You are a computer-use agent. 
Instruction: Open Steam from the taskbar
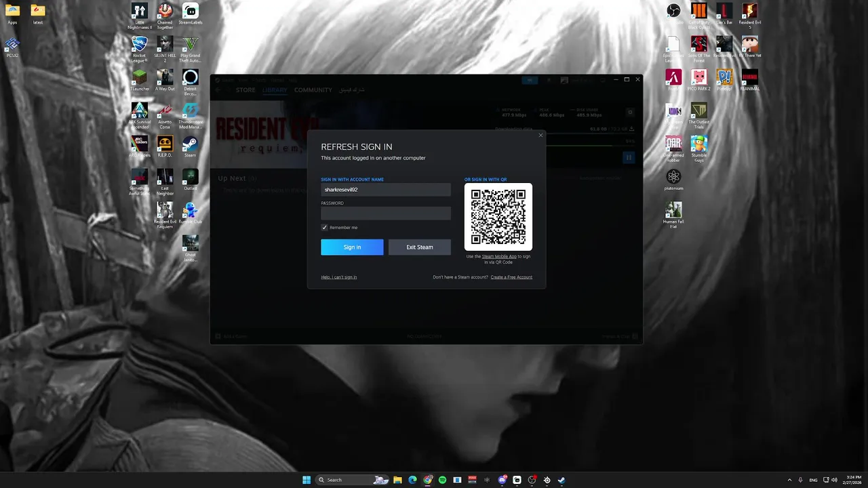561,480
